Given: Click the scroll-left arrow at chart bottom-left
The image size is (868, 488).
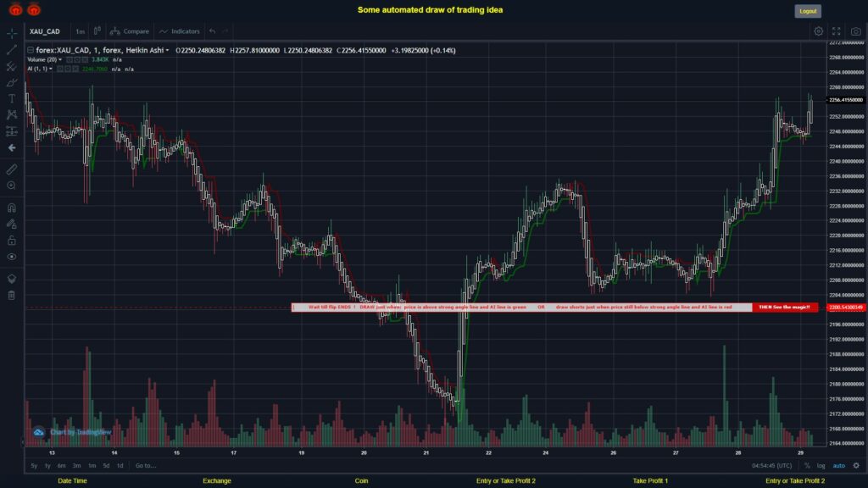Looking at the screenshot, I should [23, 442].
